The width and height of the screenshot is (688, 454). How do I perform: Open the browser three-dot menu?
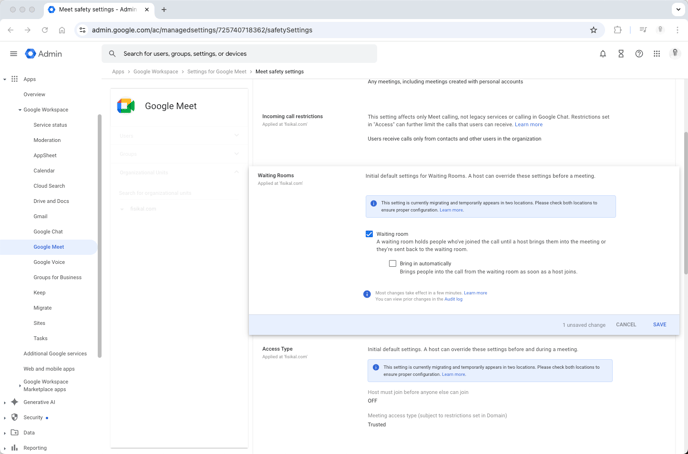(676, 30)
